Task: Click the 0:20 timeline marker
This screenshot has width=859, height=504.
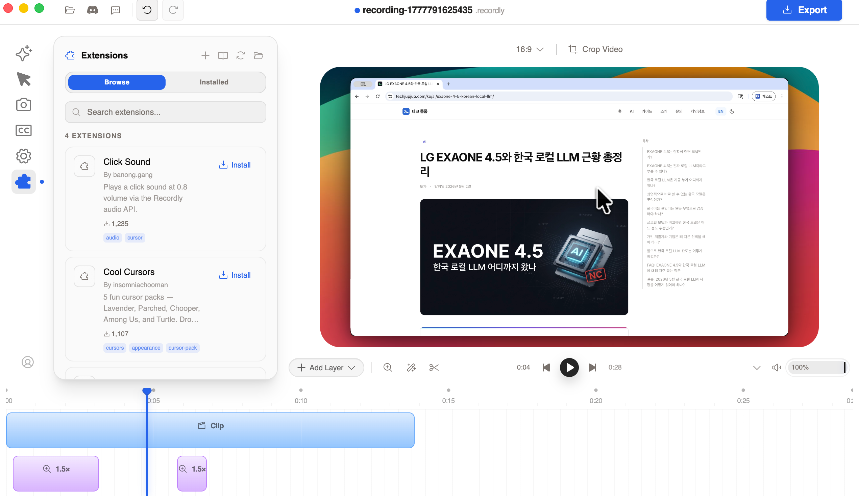Action: point(596,400)
